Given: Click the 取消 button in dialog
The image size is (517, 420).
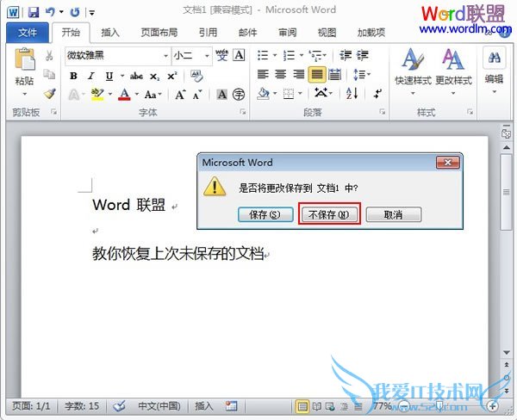Looking at the screenshot, I should coord(394,214).
